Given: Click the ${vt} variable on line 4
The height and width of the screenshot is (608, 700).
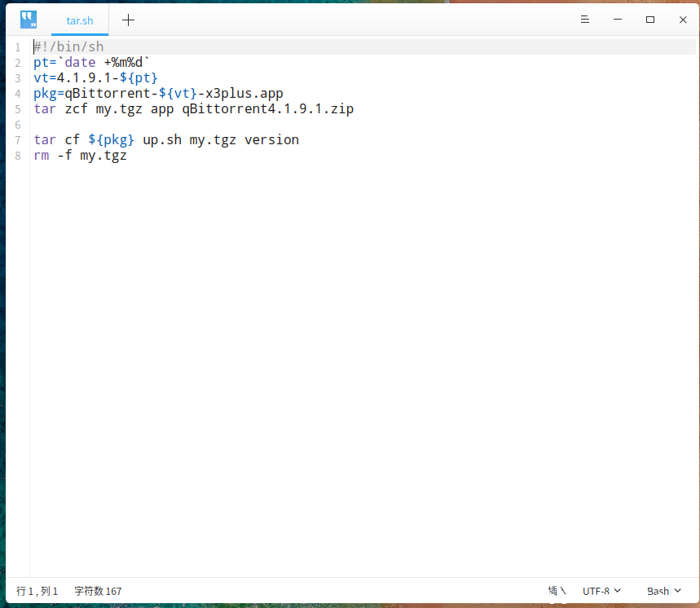Looking at the screenshot, I should pyautogui.click(x=178, y=93).
